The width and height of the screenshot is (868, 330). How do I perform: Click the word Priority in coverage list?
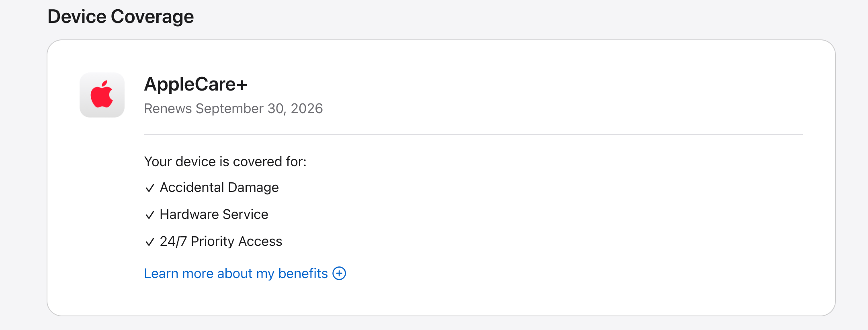pos(213,241)
